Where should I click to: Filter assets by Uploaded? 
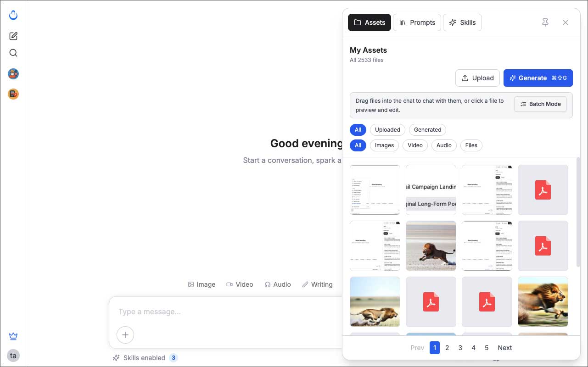pos(387,130)
